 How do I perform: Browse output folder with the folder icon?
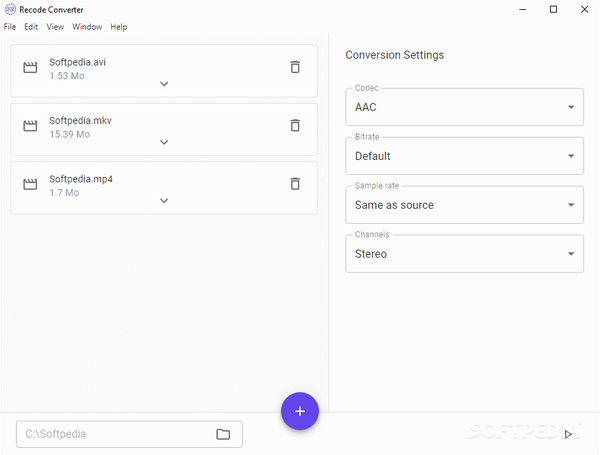[x=223, y=434]
